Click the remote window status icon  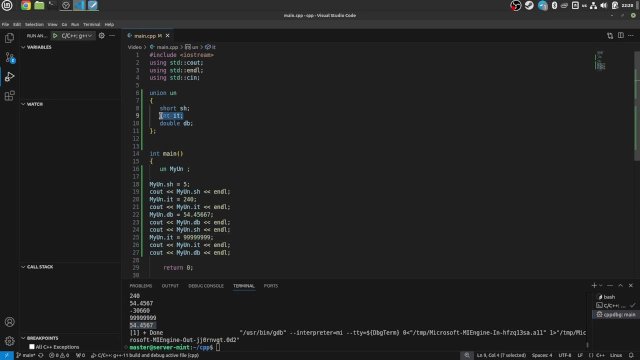(x=7, y=356)
